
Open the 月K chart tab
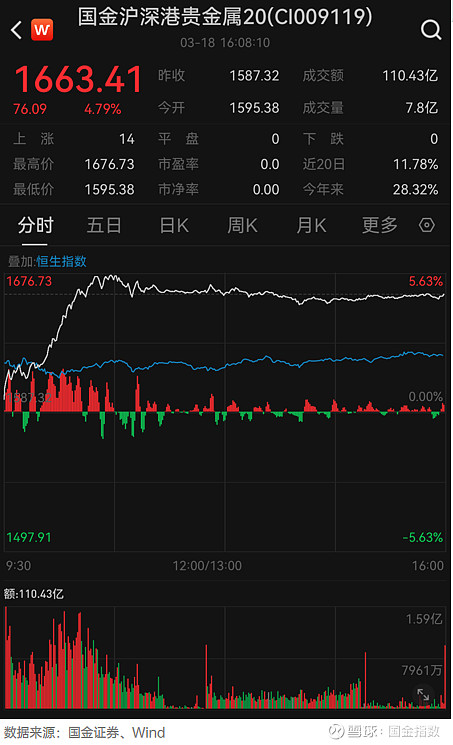(x=311, y=225)
